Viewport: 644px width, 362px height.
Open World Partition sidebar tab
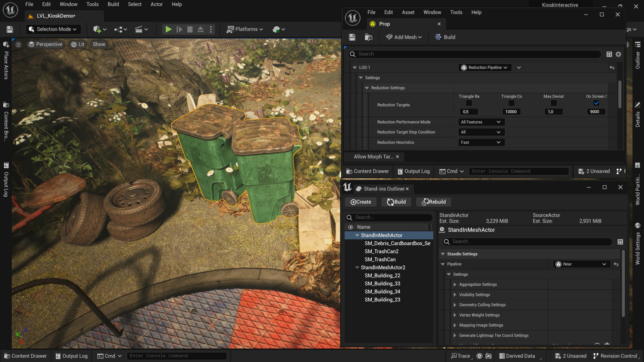point(638,184)
